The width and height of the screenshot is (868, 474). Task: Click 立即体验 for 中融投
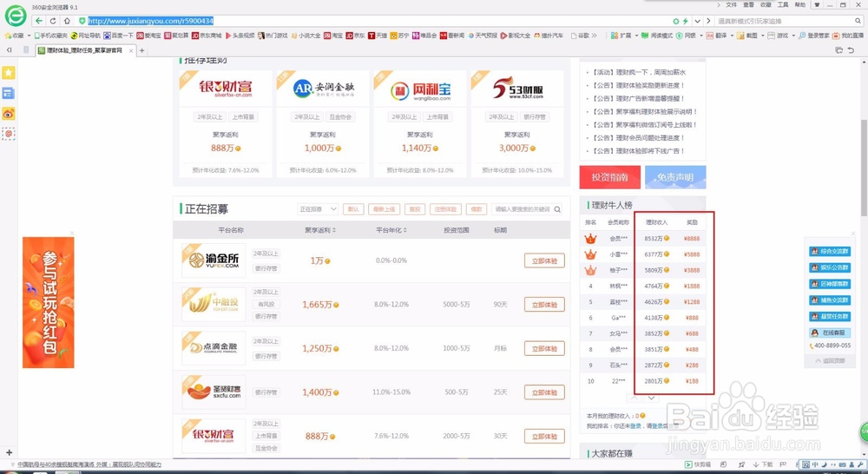click(544, 305)
